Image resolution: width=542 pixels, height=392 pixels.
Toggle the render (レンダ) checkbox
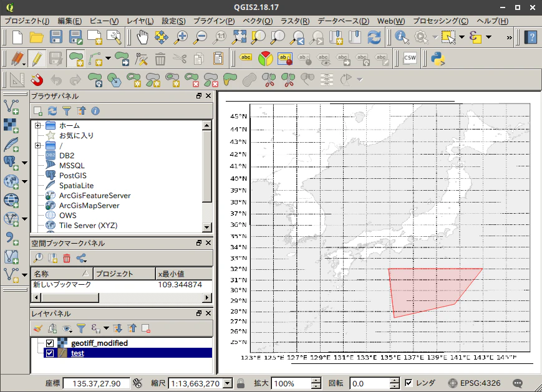pos(409,383)
